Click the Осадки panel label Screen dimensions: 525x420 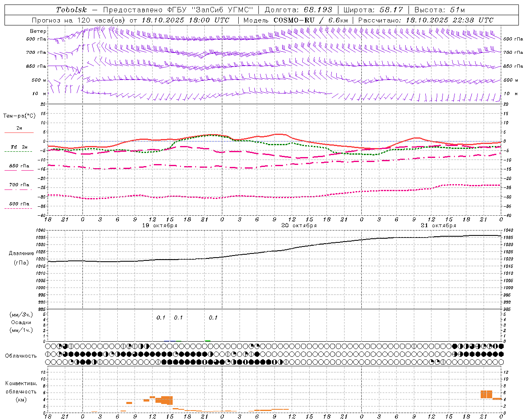point(21,322)
